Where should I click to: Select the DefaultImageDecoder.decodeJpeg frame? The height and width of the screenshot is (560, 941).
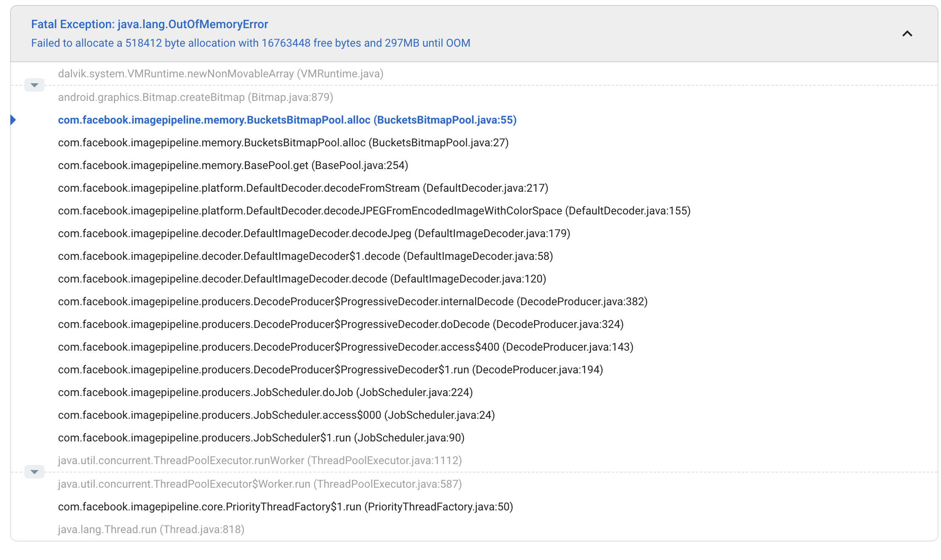314,233
